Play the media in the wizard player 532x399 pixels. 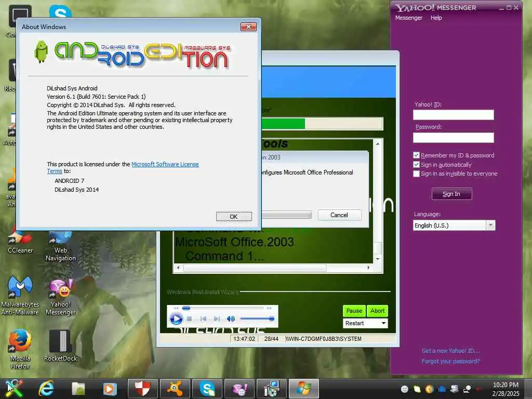pyautogui.click(x=176, y=318)
